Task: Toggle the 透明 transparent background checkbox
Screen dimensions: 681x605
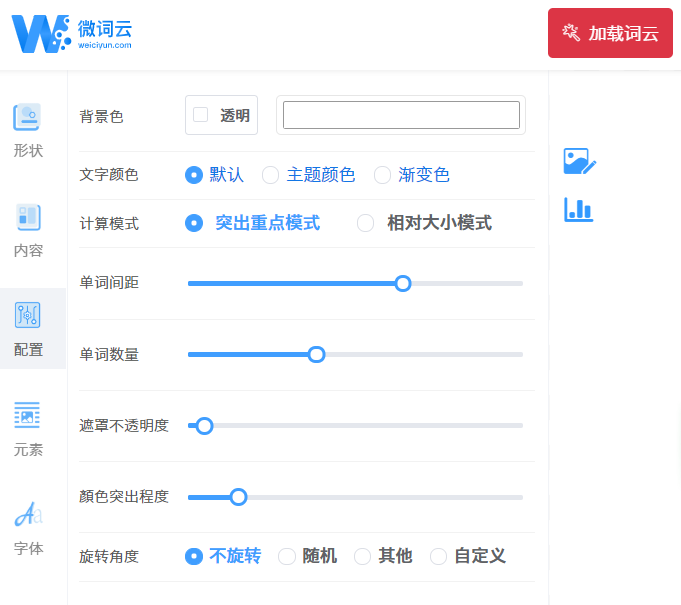Action: pos(200,115)
